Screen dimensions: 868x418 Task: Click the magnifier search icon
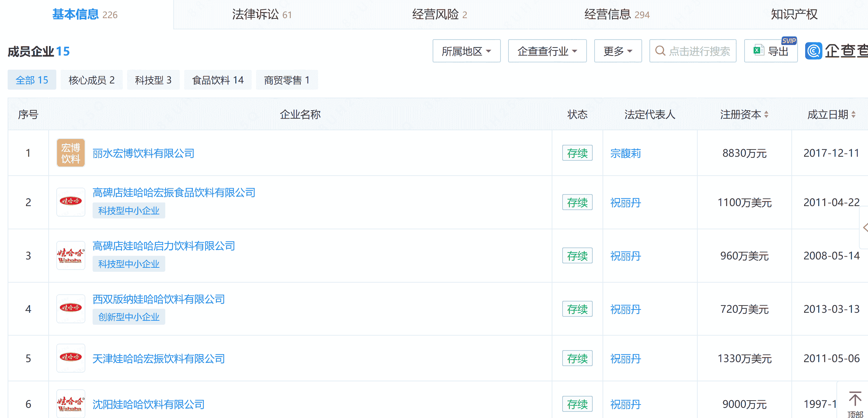660,51
